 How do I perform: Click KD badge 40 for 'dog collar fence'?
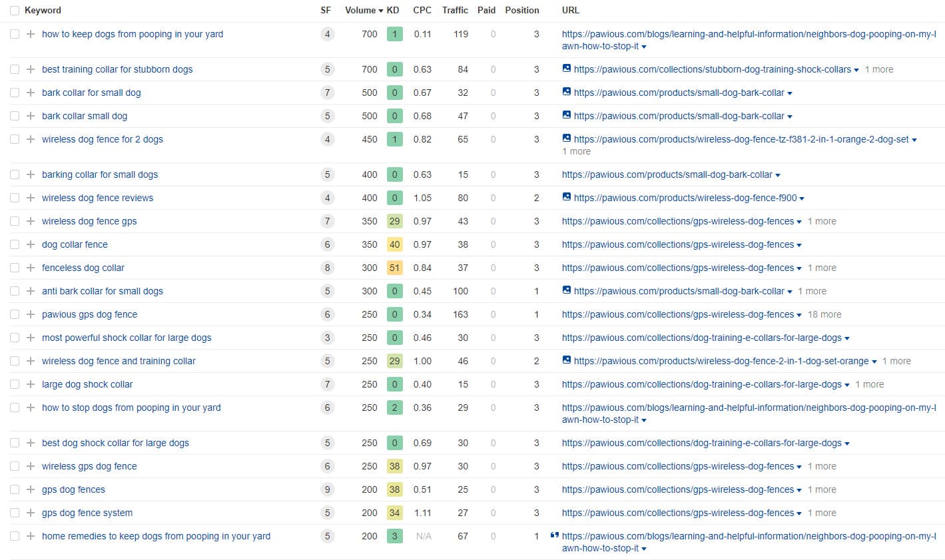pyautogui.click(x=394, y=244)
